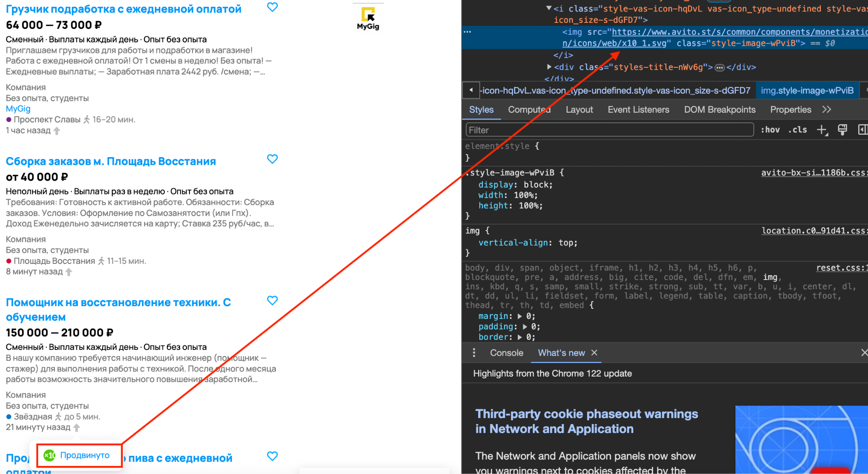Edit vertical-align: top value

coord(565,243)
